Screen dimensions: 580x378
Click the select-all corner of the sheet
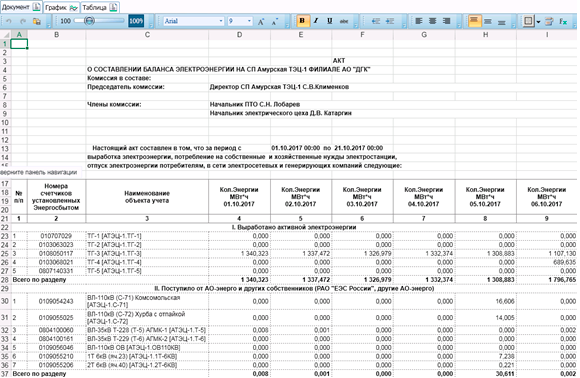tap(5, 35)
